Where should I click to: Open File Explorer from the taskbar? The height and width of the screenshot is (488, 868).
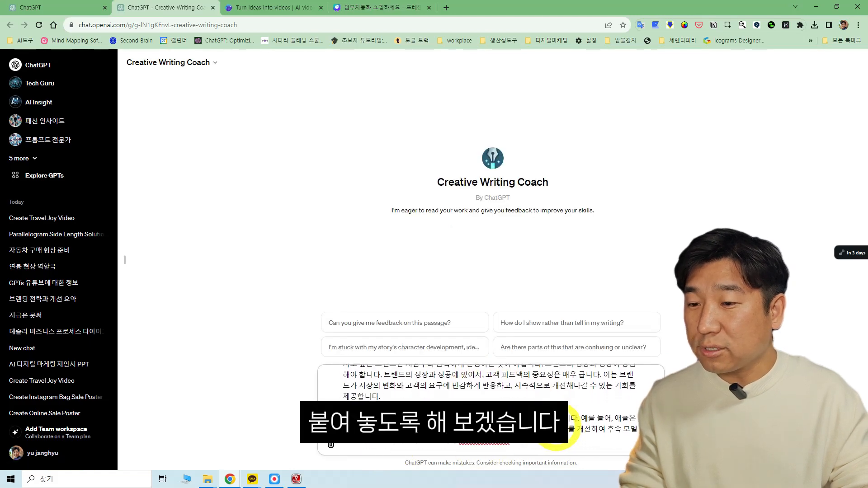(208, 479)
